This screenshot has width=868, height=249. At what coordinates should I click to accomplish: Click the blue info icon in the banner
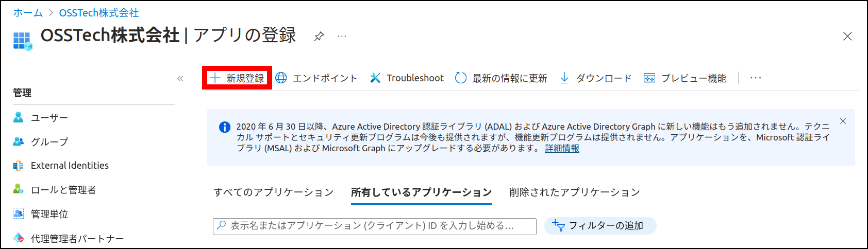coord(225,127)
